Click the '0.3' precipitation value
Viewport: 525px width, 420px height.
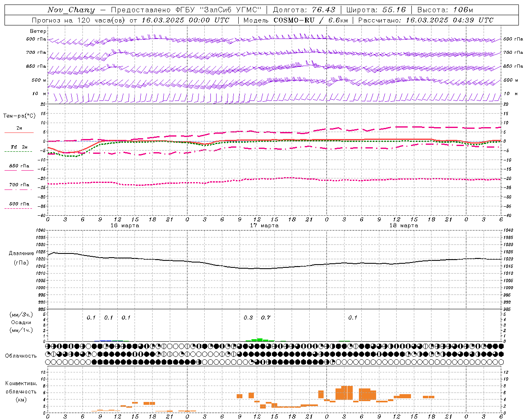point(248,317)
